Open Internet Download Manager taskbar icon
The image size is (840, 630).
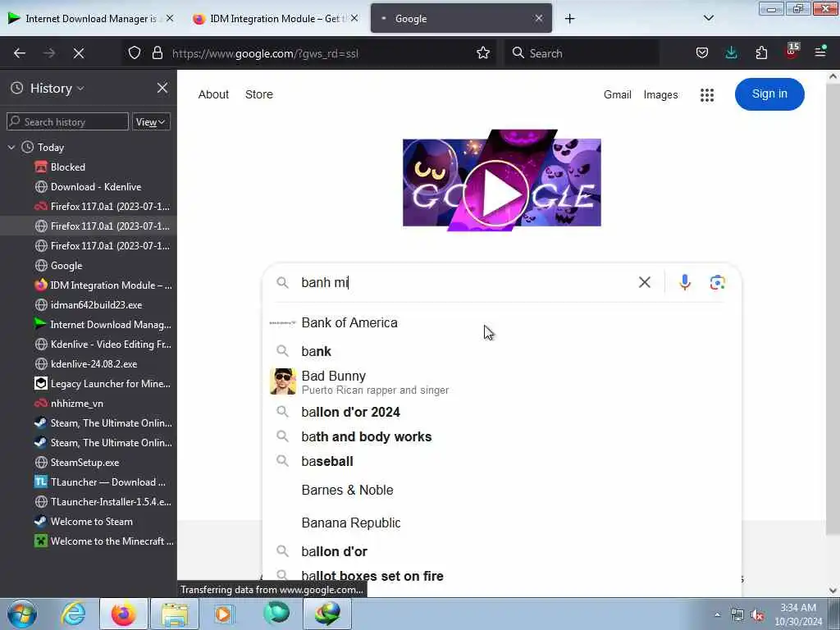(327, 614)
